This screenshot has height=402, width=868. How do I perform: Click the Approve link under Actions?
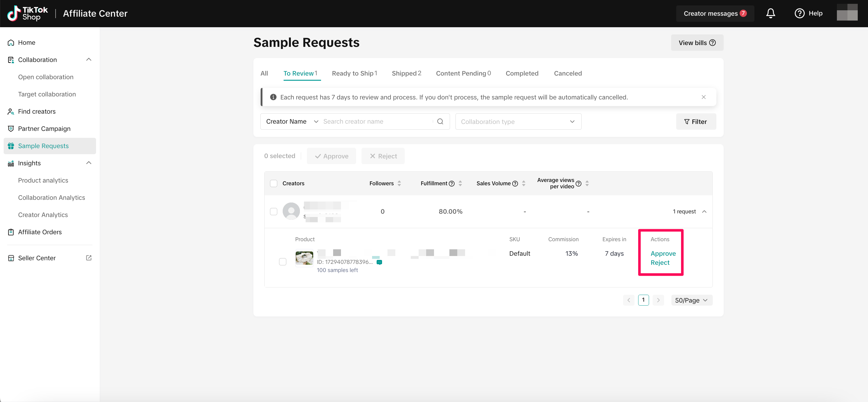663,253
